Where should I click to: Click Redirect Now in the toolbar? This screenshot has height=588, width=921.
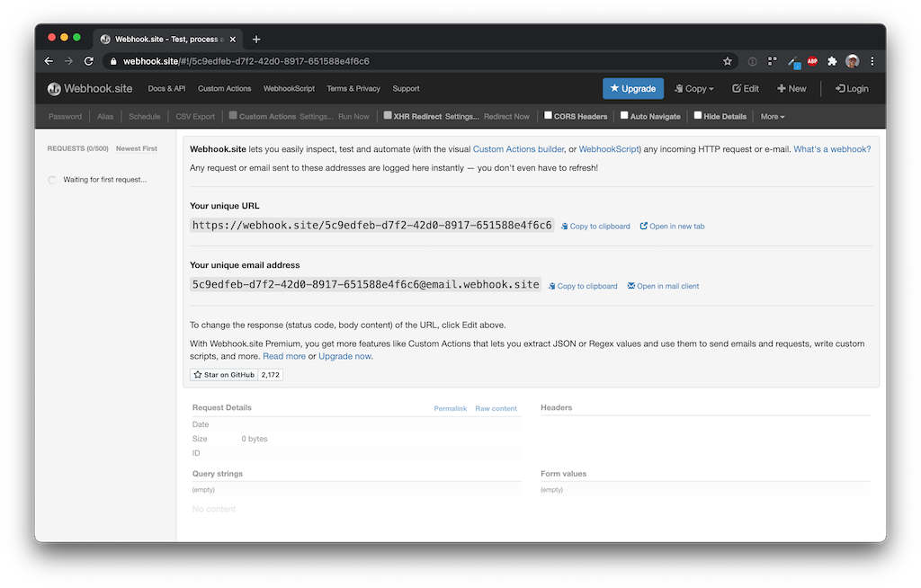tap(506, 116)
